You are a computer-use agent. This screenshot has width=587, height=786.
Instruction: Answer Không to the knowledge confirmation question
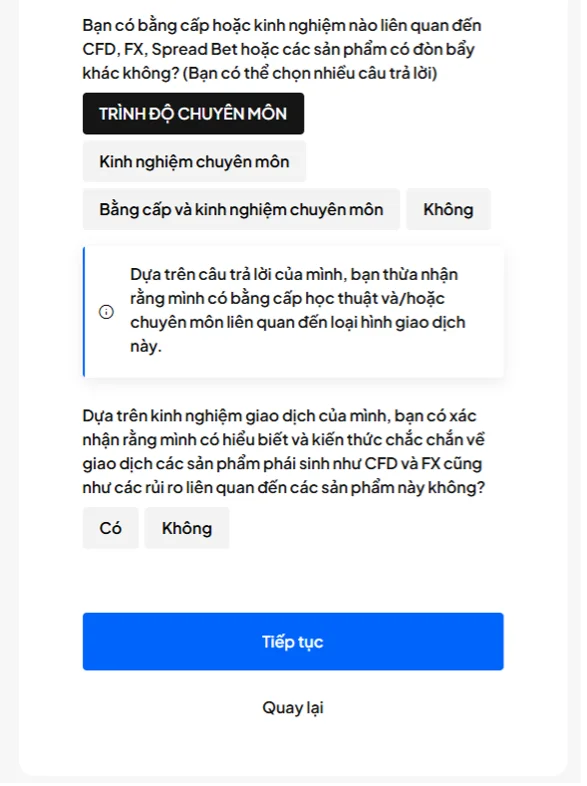(x=187, y=528)
